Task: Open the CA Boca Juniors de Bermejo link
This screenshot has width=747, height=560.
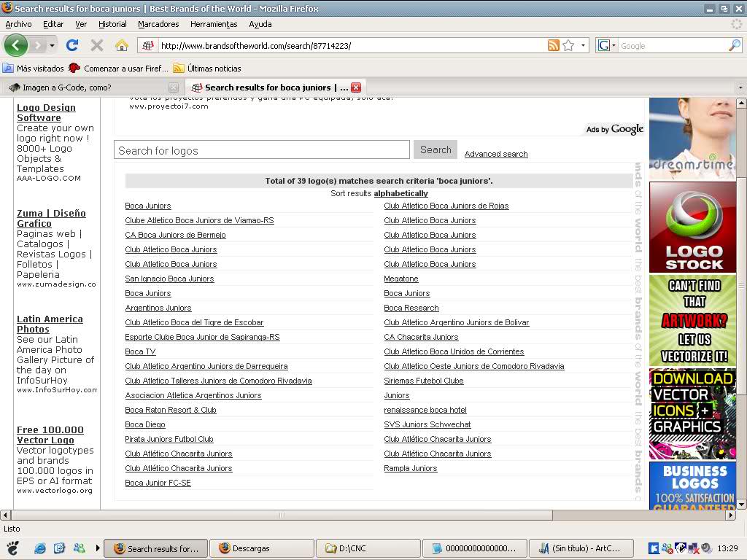Action: click(175, 235)
